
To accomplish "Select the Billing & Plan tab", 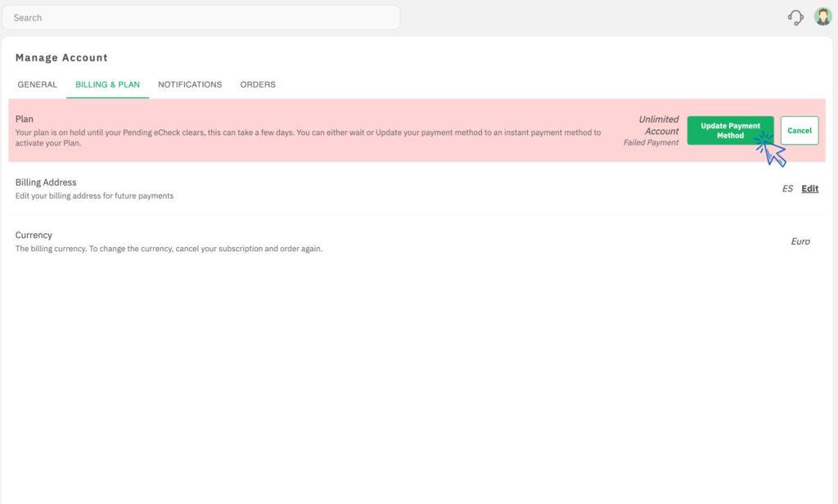I will [107, 84].
